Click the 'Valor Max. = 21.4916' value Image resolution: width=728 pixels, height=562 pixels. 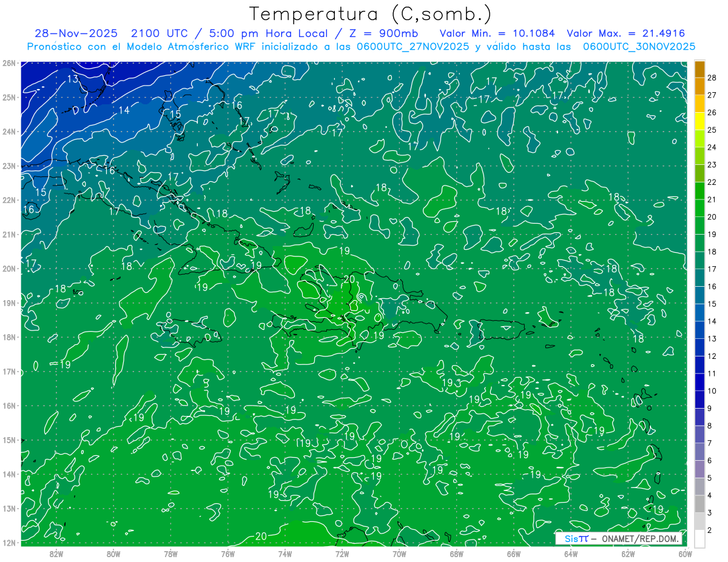(x=625, y=33)
